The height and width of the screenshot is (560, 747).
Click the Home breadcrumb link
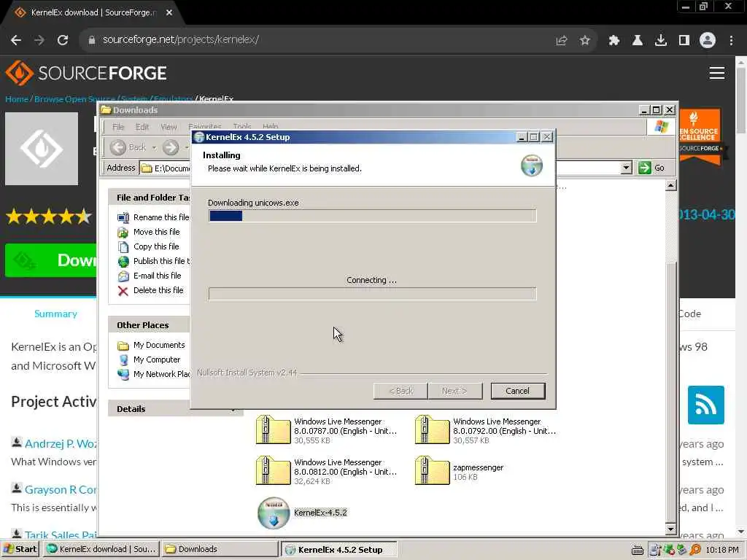tap(17, 99)
